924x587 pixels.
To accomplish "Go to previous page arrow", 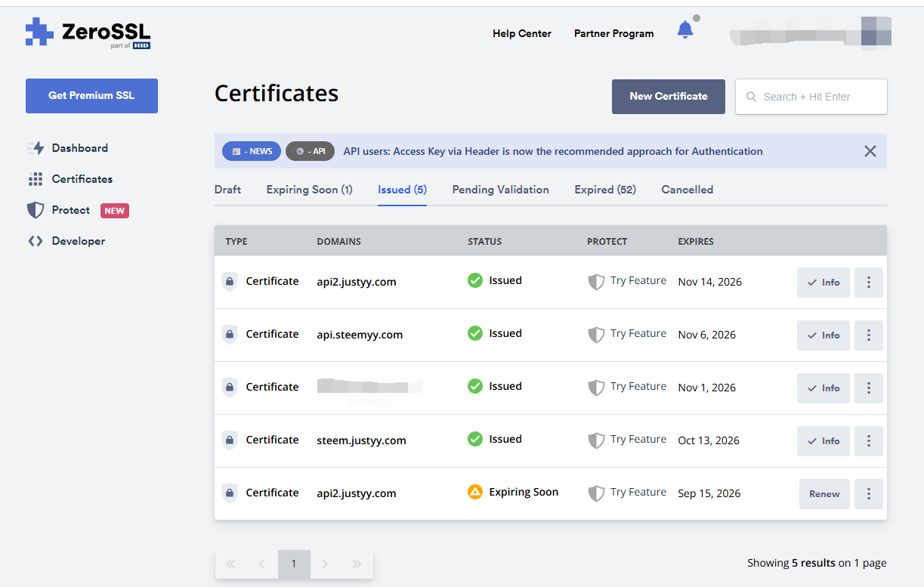I will pyautogui.click(x=261, y=564).
